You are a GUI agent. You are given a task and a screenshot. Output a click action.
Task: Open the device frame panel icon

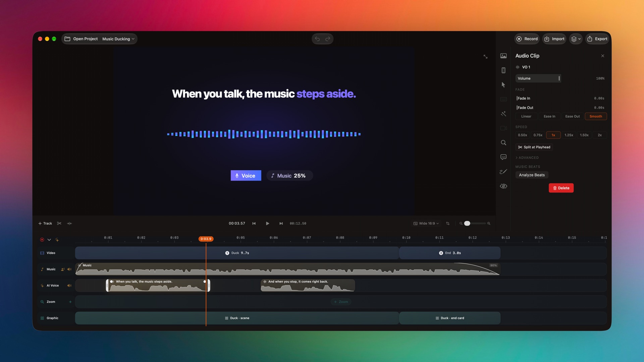(503, 70)
